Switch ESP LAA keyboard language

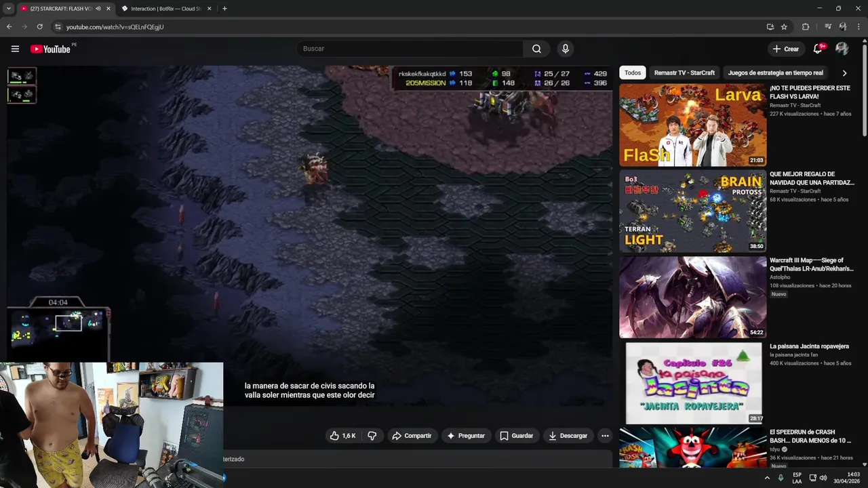pos(797,478)
